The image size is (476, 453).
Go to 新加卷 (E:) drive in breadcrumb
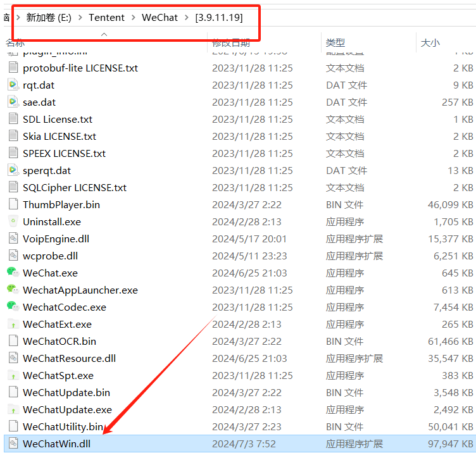(49, 18)
